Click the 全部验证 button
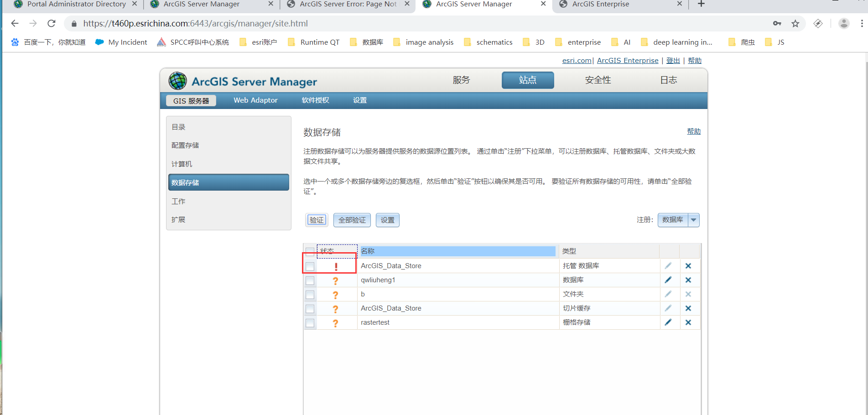Screen dimensions: 868x415 click(x=352, y=220)
